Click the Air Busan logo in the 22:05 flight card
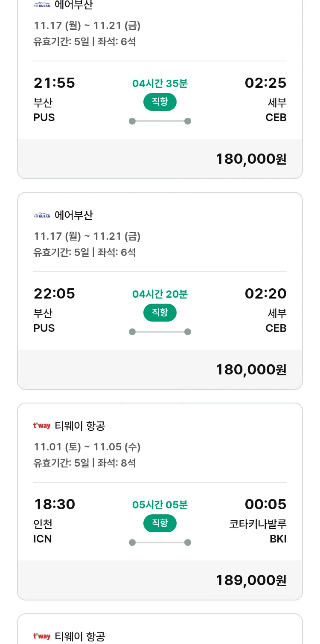 42,216
